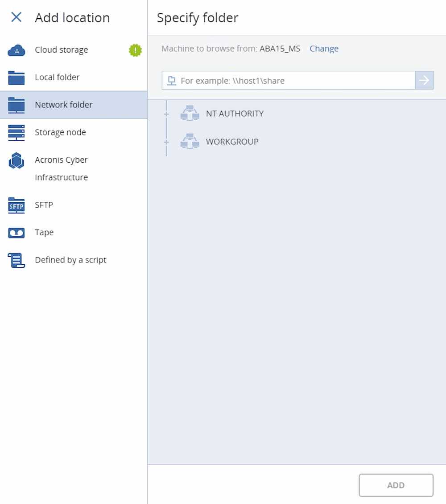
Task: Click the NT AUTHORITY network icon
Action: pyautogui.click(x=190, y=114)
